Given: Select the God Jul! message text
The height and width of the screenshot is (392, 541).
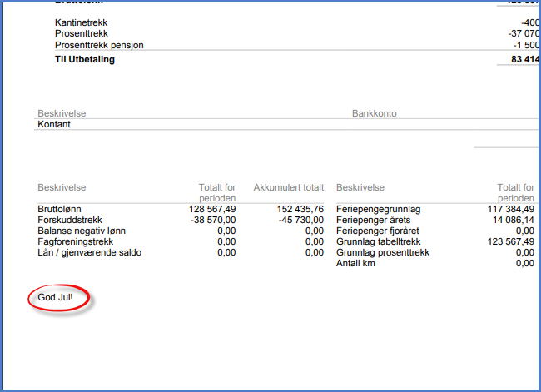Looking at the screenshot, I should (x=55, y=297).
